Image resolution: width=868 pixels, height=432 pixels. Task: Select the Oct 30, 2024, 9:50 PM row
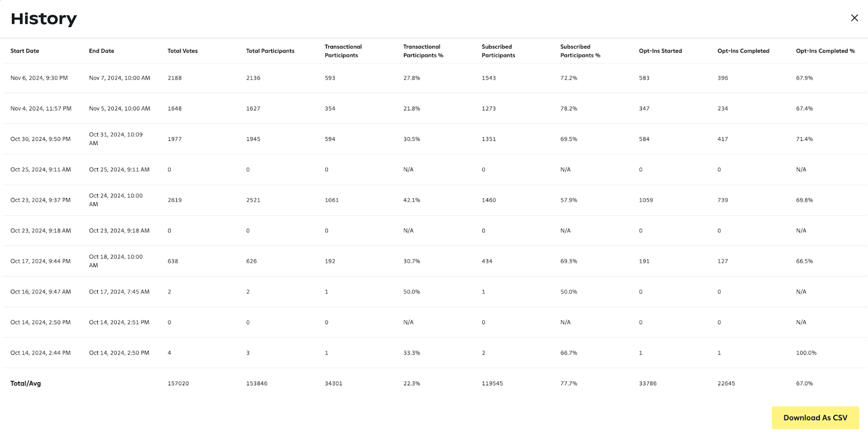(x=40, y=139)
